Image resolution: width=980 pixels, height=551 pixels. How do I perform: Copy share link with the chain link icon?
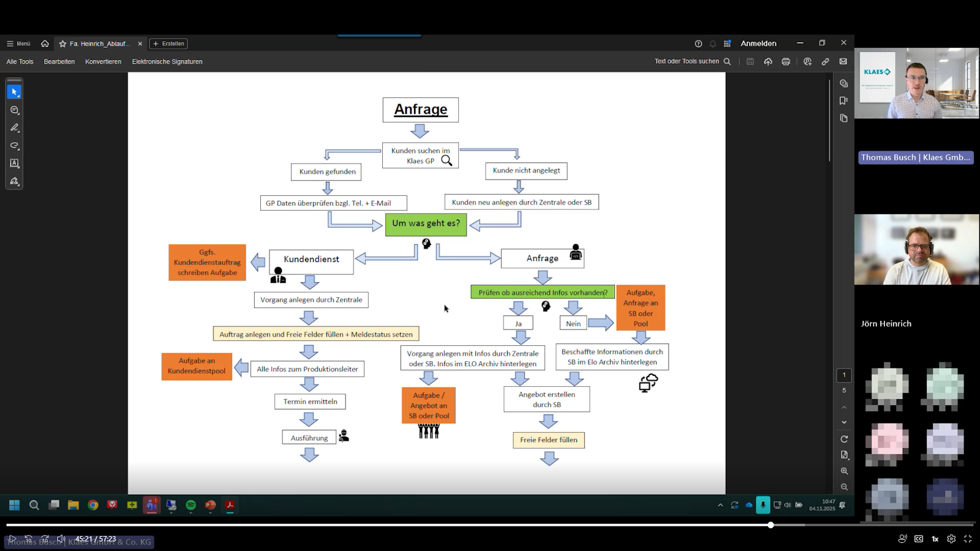coord(825,62)
